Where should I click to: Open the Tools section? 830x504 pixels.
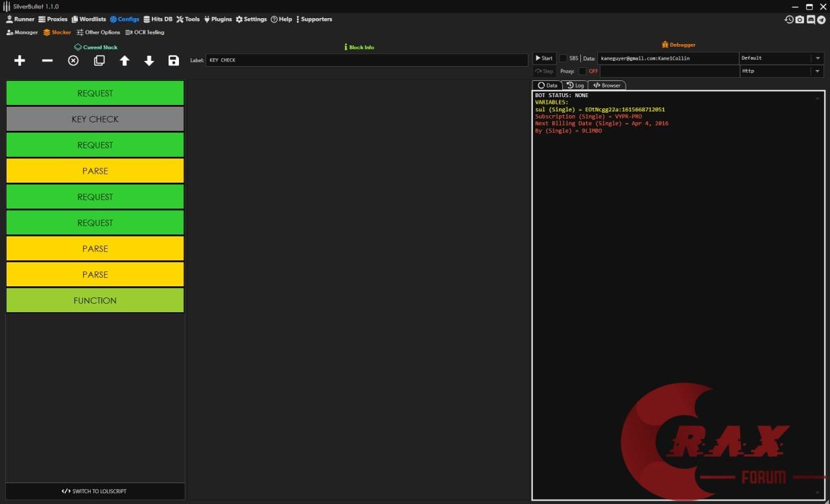click(188, 19)
